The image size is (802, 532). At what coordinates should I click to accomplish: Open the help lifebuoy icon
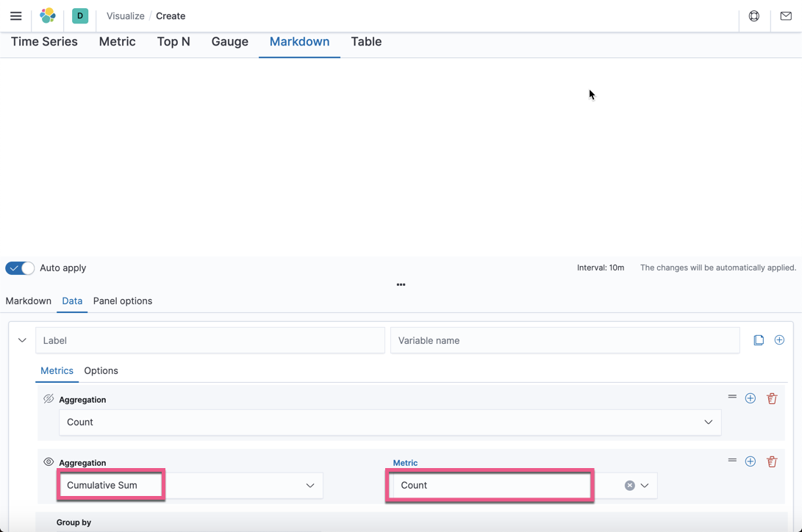pos(754,15)
